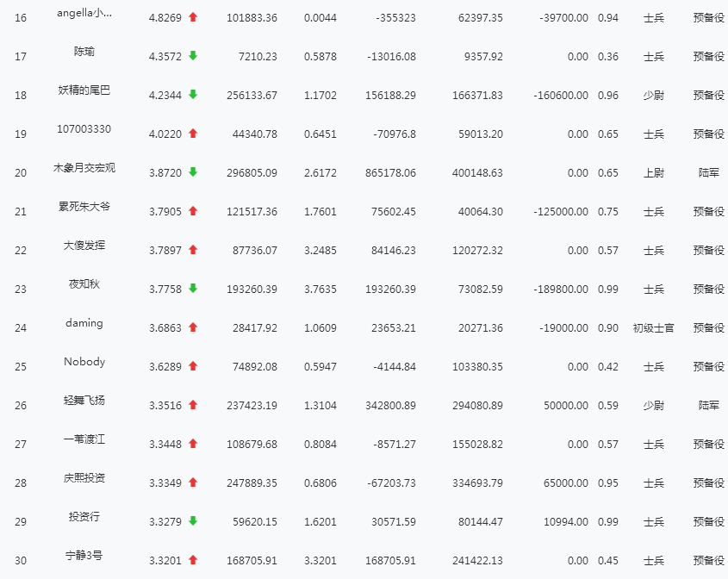The image size is (728, 579).
Task: Select the name 投资行
Action: pyautogui.click(x=84, y=517)
